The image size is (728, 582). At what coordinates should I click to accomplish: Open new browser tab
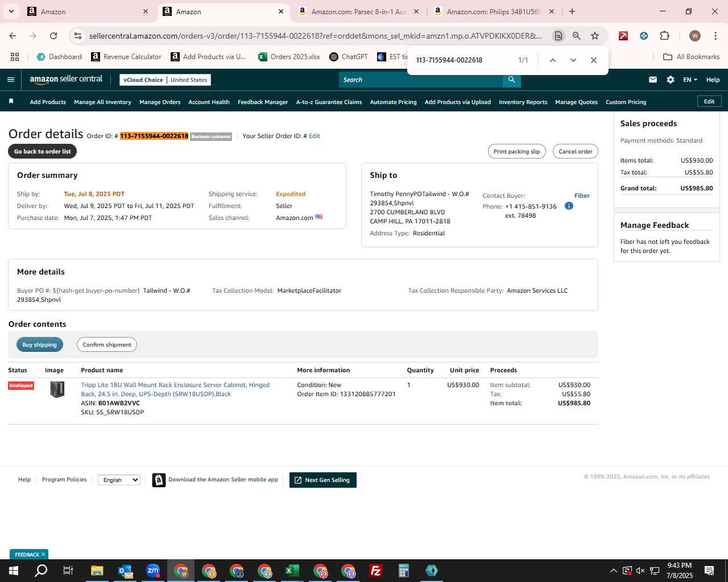pos(572,11)
